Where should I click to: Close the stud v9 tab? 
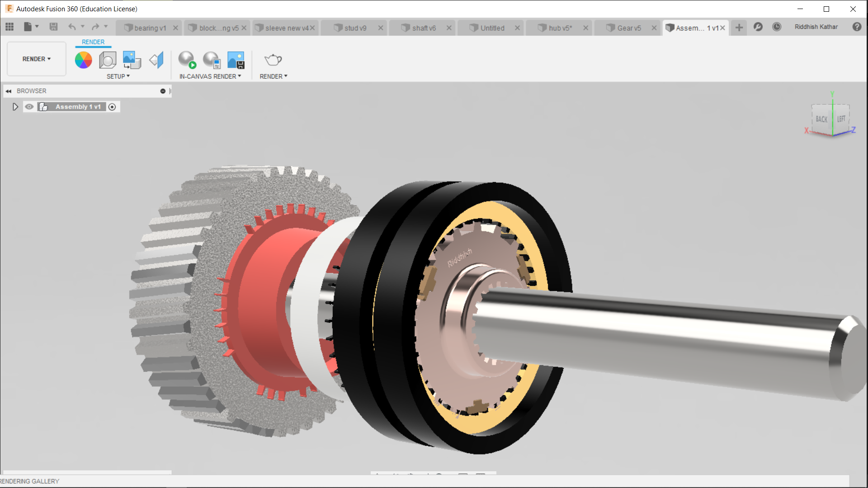(381, 28)
